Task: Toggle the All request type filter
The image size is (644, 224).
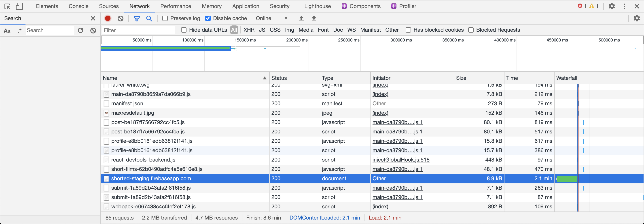Action: click(x=234, y=30)
